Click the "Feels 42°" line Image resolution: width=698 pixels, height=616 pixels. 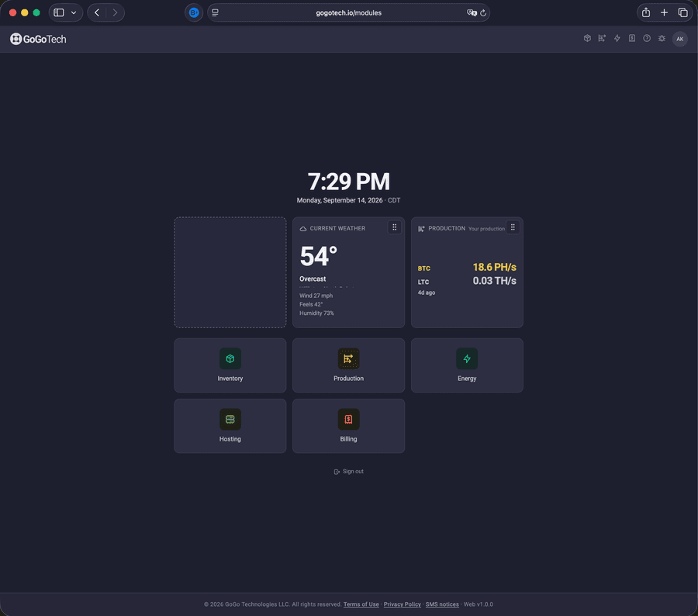tap(311, 304)
